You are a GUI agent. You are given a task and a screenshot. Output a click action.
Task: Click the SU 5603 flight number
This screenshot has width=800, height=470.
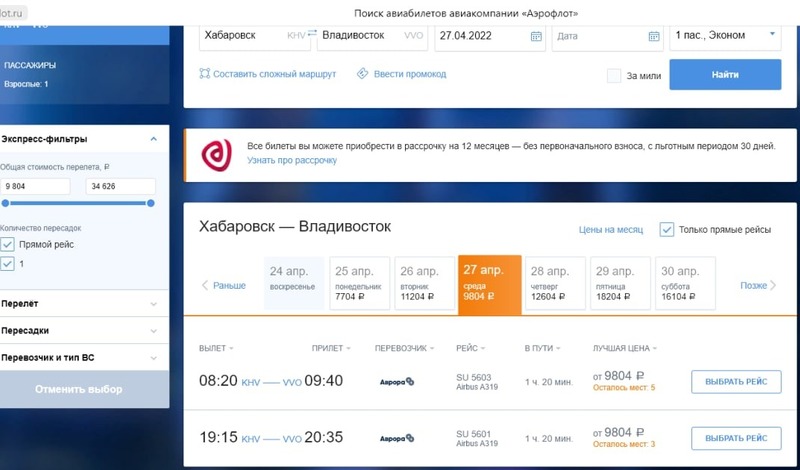point(473,378)
